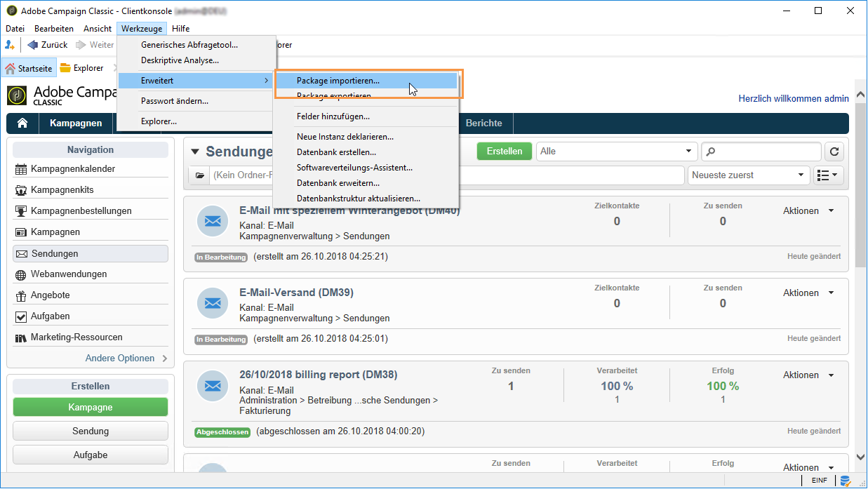Click the Aufgabe create button
The height and width of the screenshot is (489, 868).
[91, 455]
